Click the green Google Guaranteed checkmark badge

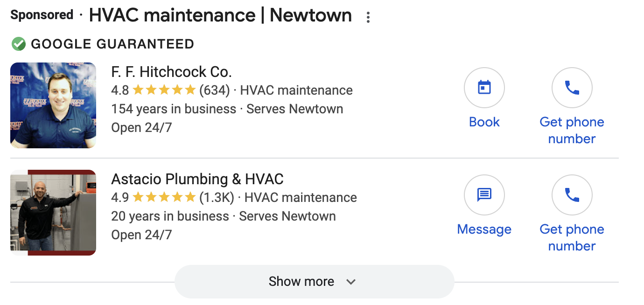(18, 44)
